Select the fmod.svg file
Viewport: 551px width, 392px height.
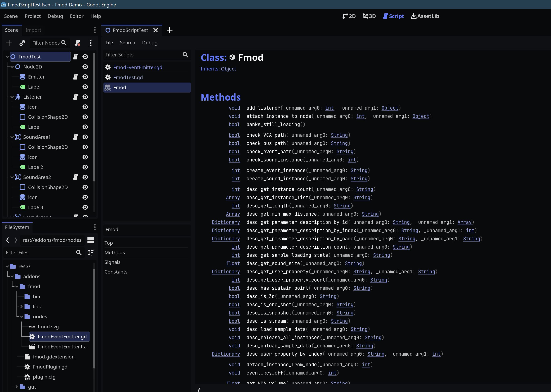click(x=48, y=327)
